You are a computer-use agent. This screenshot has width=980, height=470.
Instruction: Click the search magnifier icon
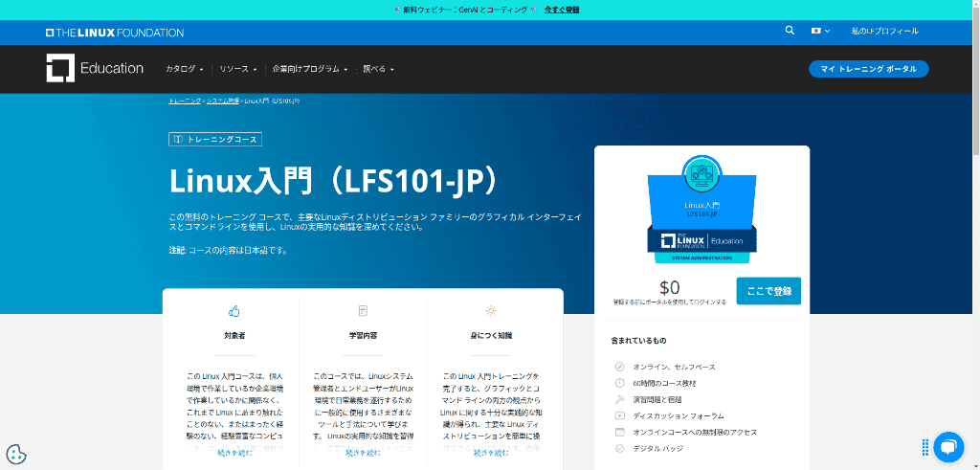pyautogui.click(x=790, y=31)
